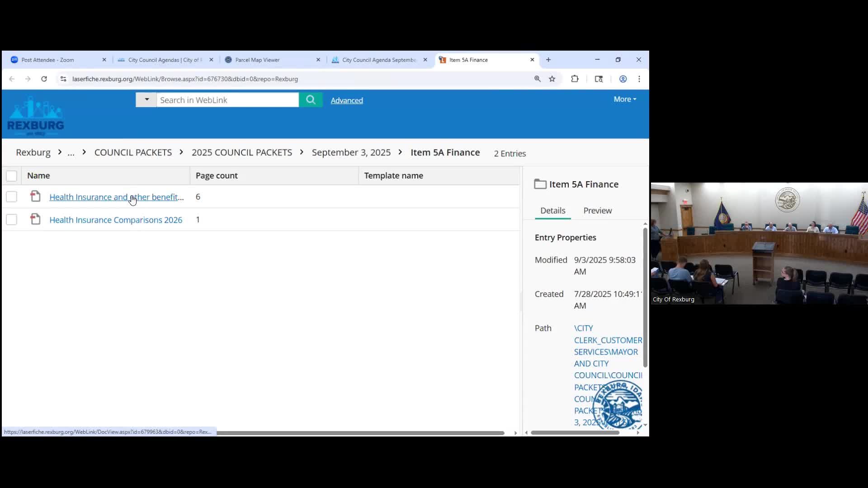The width and height of the screenshot is (868, 488).
Task: Open the Advanced search link
Action: pyautogui.click(x=347, y=100)
